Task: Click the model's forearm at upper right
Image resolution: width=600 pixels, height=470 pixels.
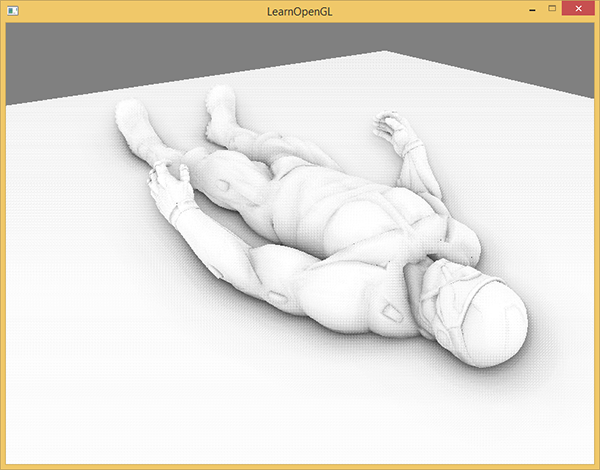Action: pyautogui.click(x=422, y=170)
